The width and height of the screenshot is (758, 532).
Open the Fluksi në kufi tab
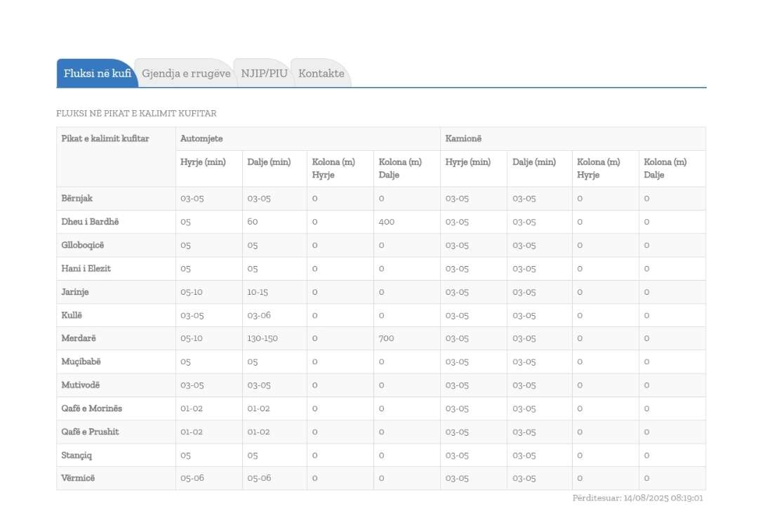pos(97,74)
